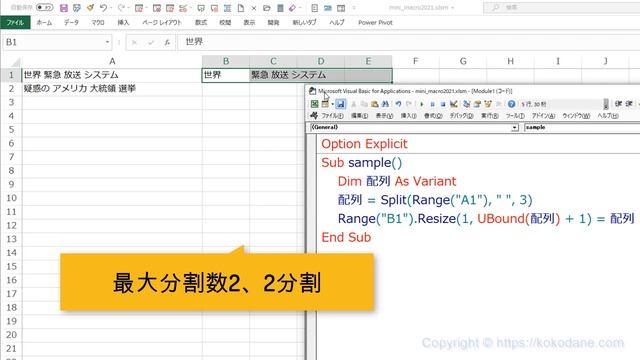
Task: Switch to the ホーム ribbon tab
Action: pos(44,22)
